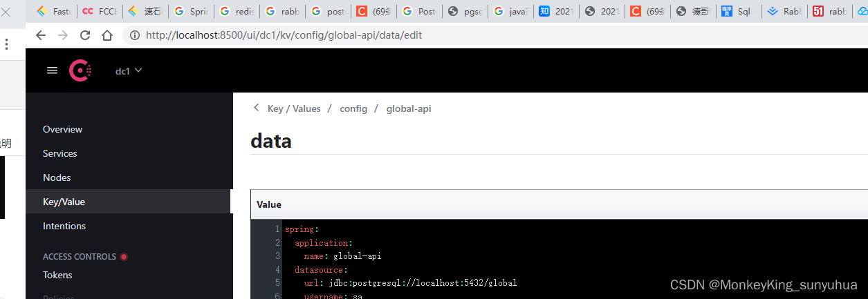Open the three-dot menu at left edge
The width and height of the screenshot is (868, 299).
coord(7,44)
